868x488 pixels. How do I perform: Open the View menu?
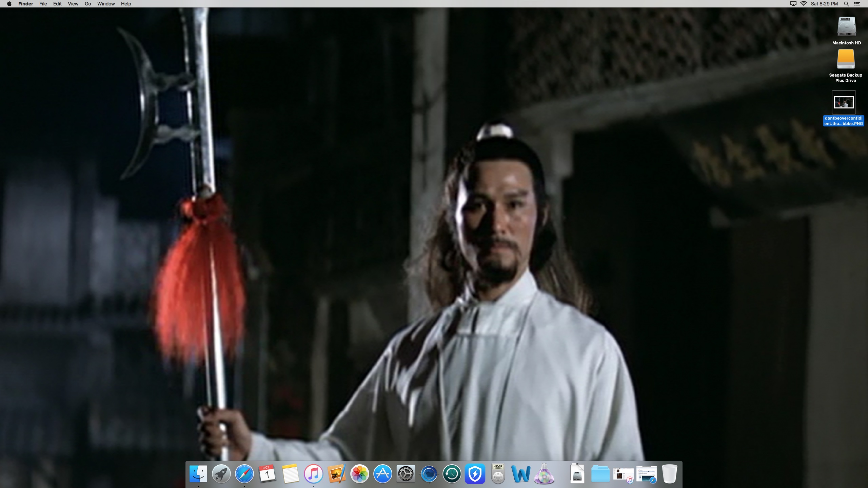(x=73, y=4)
